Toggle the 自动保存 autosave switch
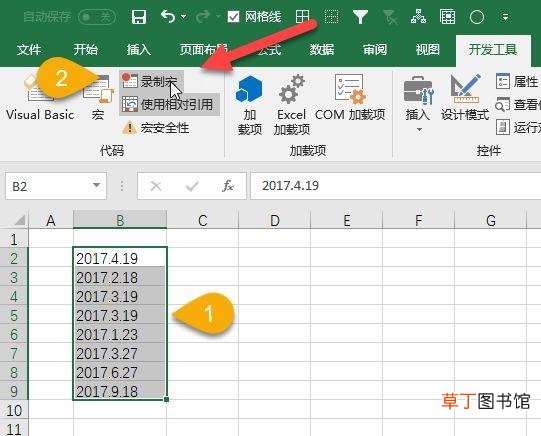Image resolution: width=541 pixels, height=436 pixels. pos(97,17)
